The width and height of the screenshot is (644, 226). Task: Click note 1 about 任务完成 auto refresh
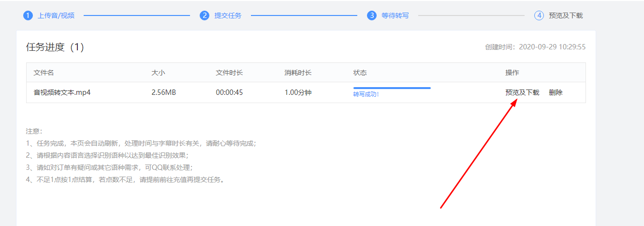[141, 143]
